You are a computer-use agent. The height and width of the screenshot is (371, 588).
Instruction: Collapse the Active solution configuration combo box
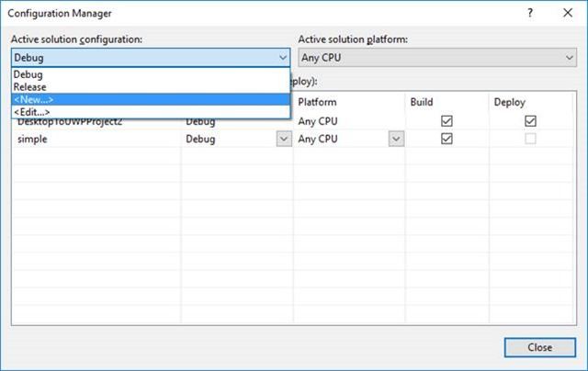(x=282, y=58)
